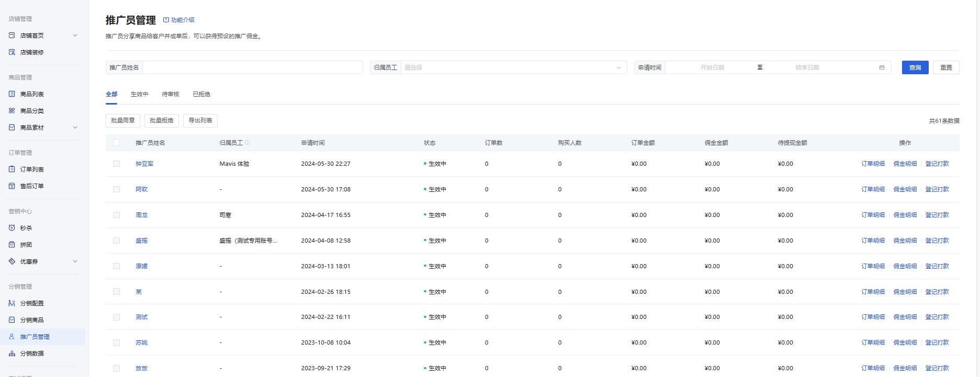The width and height of the screenshot is (980, 377).
Task: Click the 商品分类 sidebar icon
Action: point(12,111)
